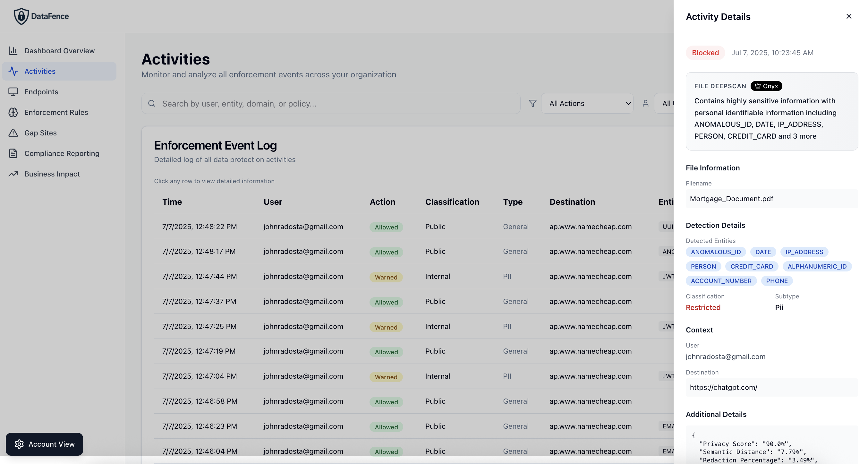
Task: Click the Time column header
Action: click(x=172, y=202)
